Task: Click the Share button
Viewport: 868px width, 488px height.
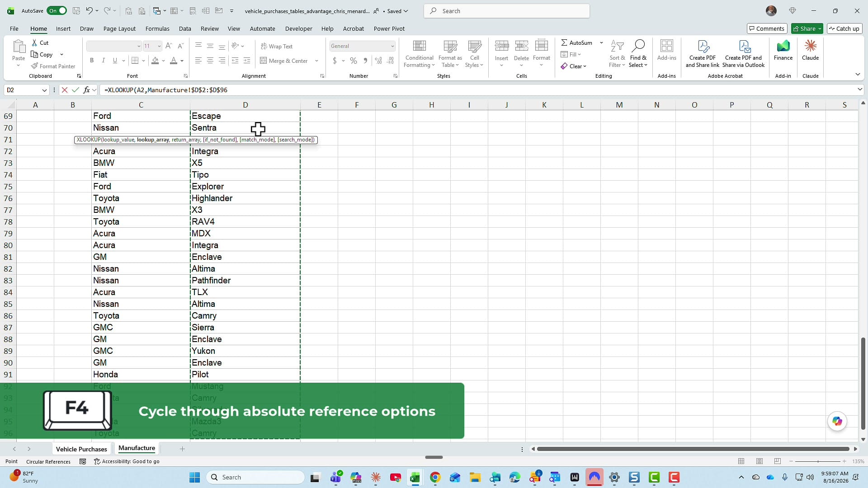Action: pos(804,28)
